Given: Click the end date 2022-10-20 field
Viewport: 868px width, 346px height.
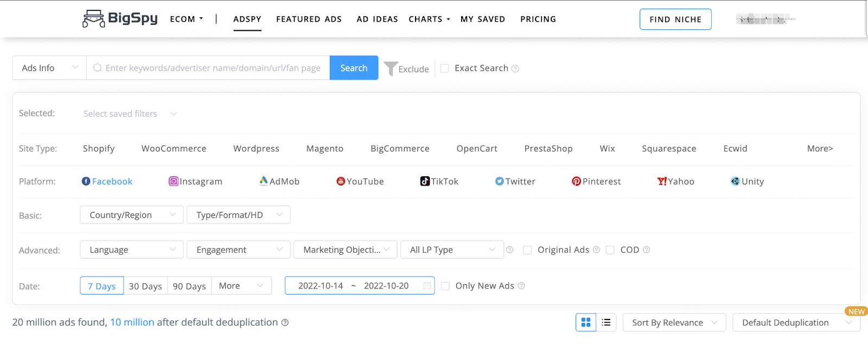Looking at the screenshot, I should (386, 286).
